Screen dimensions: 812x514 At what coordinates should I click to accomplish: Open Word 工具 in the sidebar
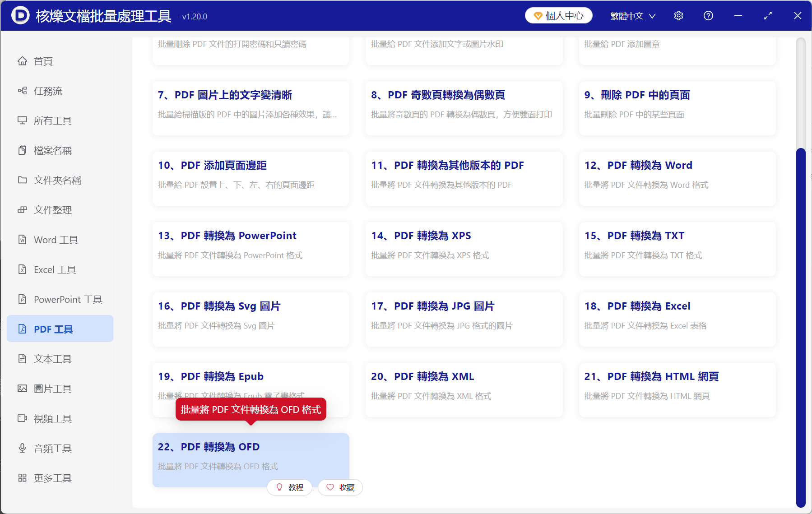(x=55, y=240)
